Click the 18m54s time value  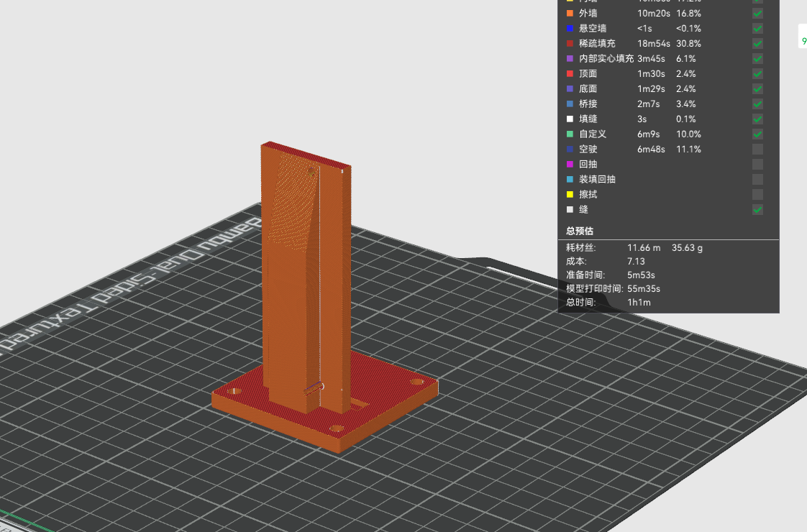coord(654,44)
